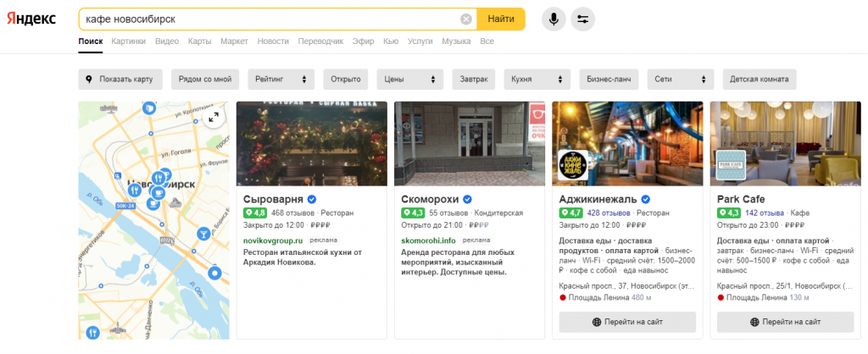868x354 pixels.
Task: Switch to the Картинки tab
Action: pos(129,41)
